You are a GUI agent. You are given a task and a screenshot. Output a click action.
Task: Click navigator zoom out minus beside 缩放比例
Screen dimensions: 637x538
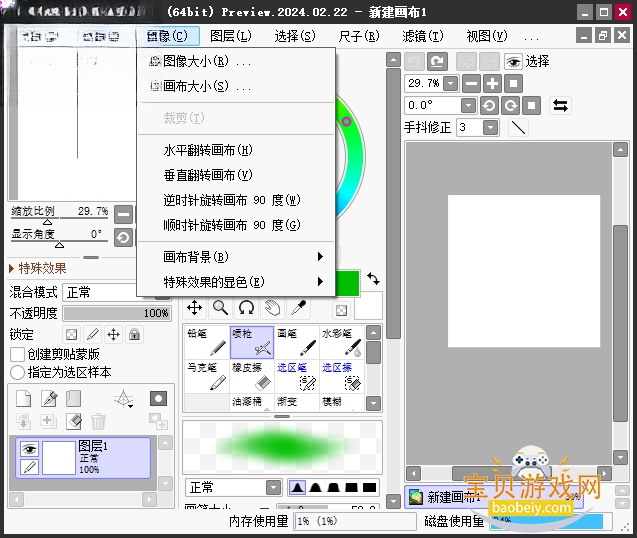[124, 214]
